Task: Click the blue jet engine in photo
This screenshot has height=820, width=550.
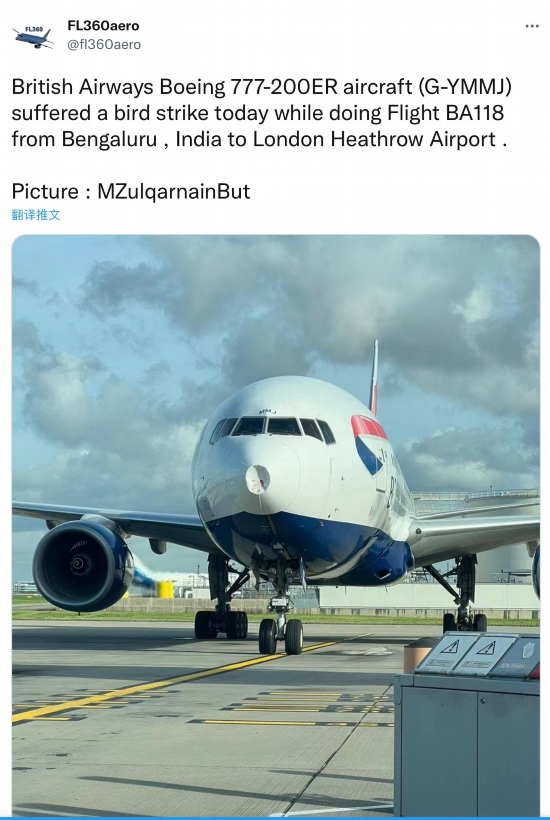Action: click(83, 565)
